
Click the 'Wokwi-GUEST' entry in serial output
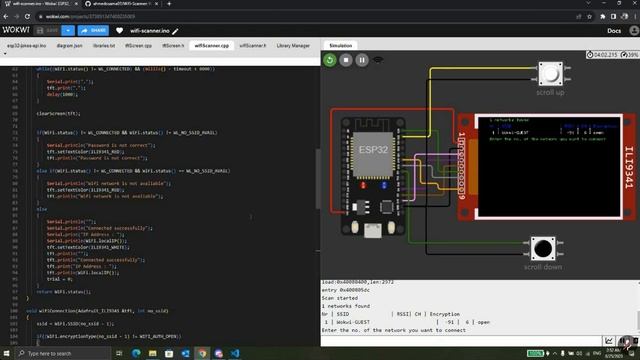pos(353,322)
